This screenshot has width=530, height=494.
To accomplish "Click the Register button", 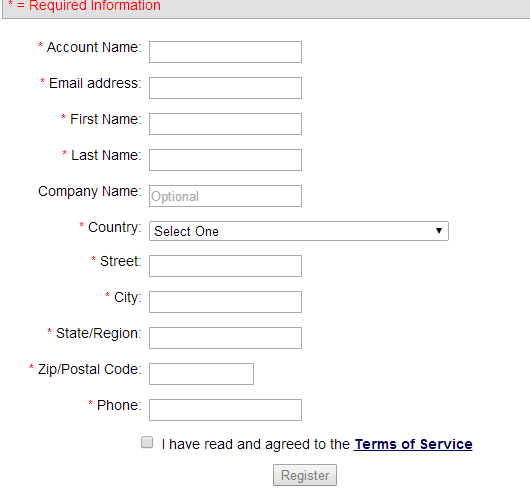I will (305, 475).
